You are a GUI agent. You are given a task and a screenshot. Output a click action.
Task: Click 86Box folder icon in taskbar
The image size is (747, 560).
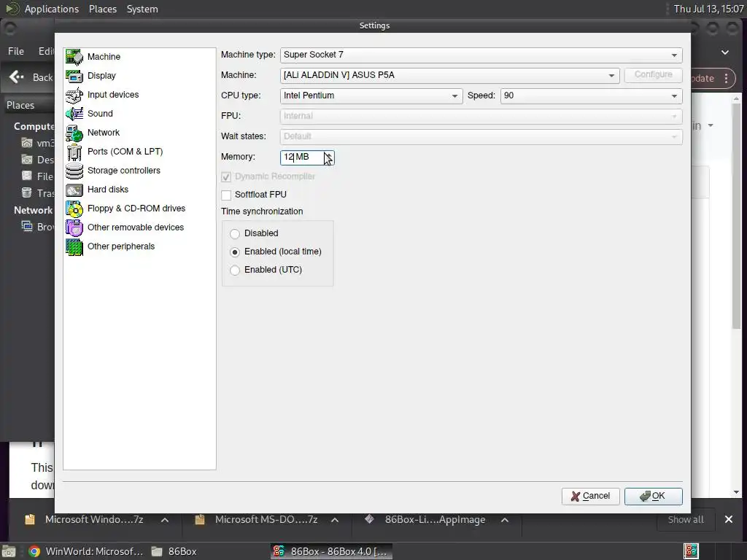click(157, 551)
